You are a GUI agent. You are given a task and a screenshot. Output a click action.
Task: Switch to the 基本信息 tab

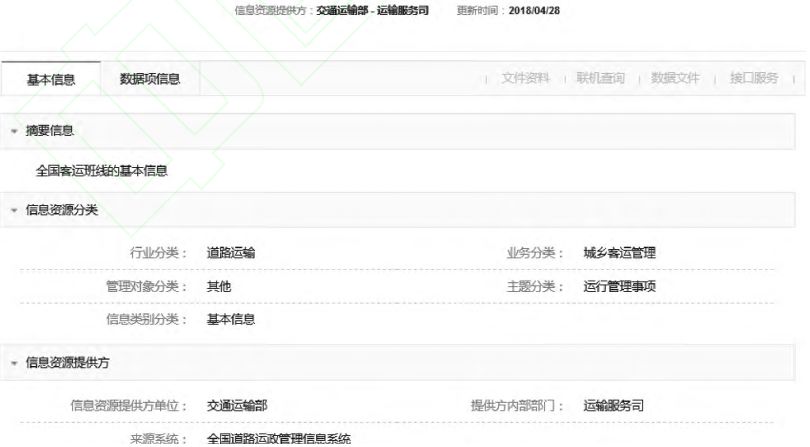49,79
